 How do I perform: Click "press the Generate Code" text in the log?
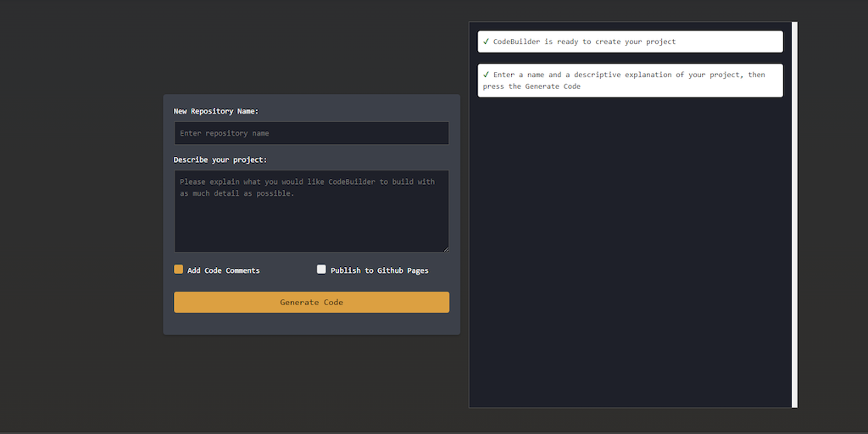[531, 86]
